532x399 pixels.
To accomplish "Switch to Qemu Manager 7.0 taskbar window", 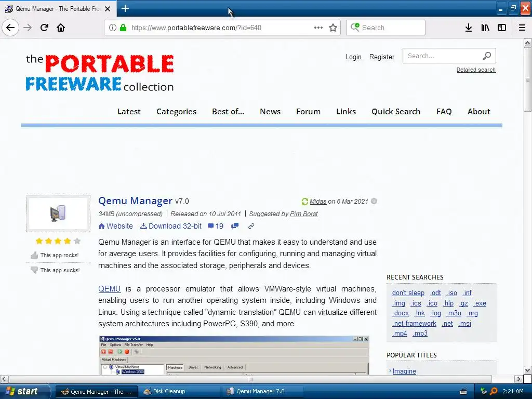I will pyautogui.click(x=263, y=392).
